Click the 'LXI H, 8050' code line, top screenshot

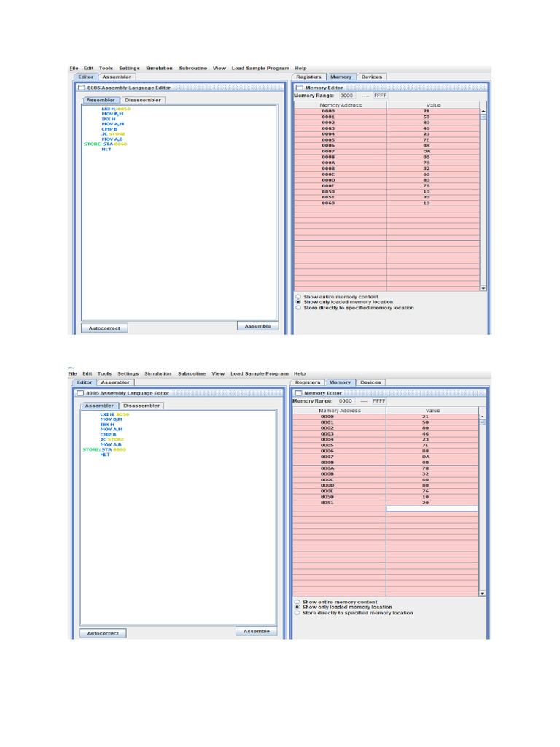[116, 109]
